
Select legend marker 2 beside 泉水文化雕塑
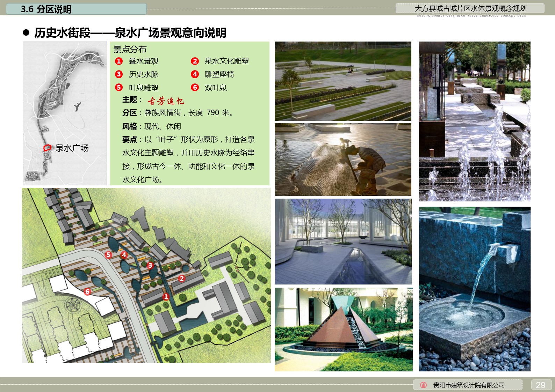(x=195, y=61)
